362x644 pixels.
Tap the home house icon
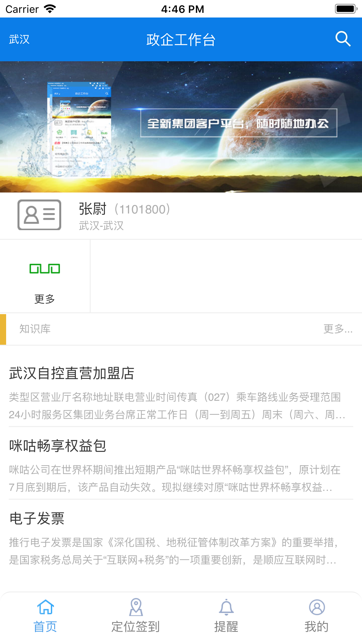pyautogui.click(x=45, y=607)
